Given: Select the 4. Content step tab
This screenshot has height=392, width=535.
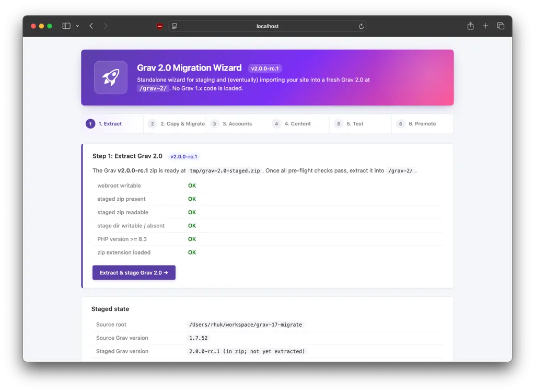Looking at the screenshot, I should tap(298, 123).
